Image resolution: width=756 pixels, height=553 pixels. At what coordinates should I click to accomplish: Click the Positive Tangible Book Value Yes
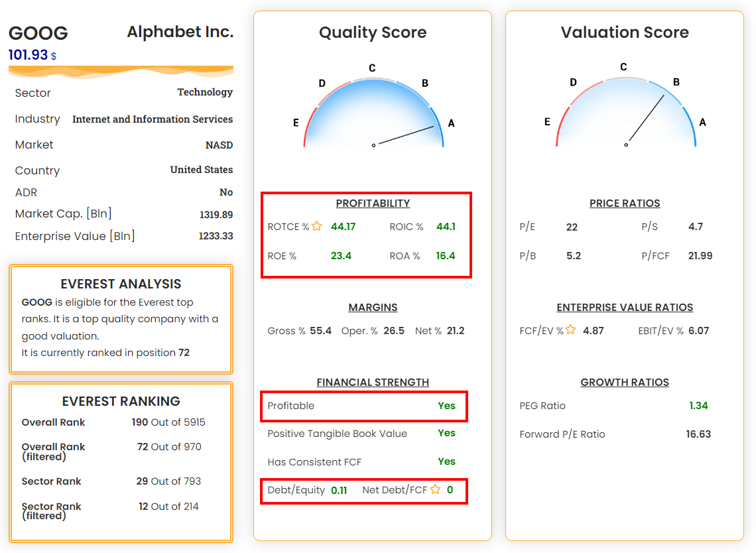click(x=446, y=433)
